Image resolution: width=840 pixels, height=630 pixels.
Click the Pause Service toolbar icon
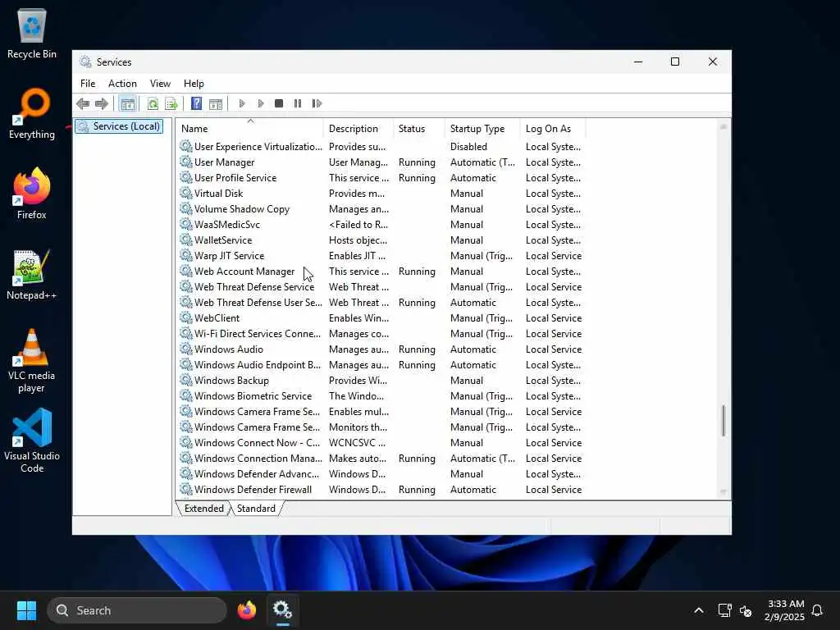click(x=298, y=103)
